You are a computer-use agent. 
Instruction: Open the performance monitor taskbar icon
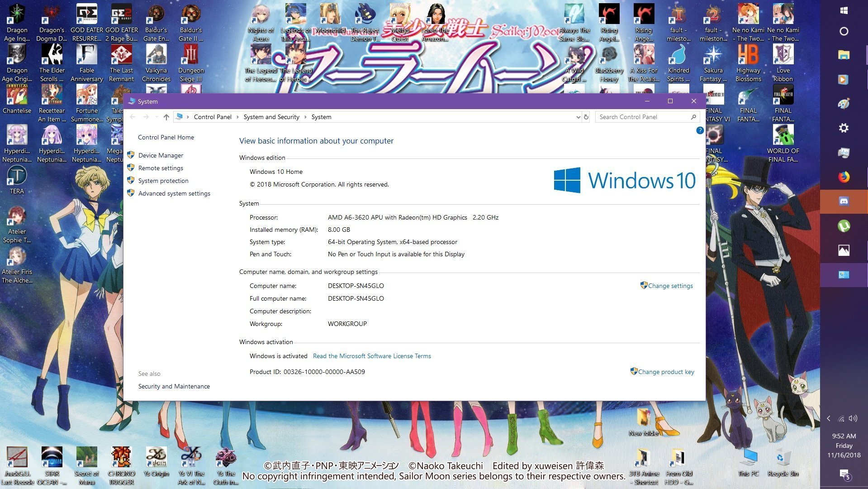[x=844, y=153]
